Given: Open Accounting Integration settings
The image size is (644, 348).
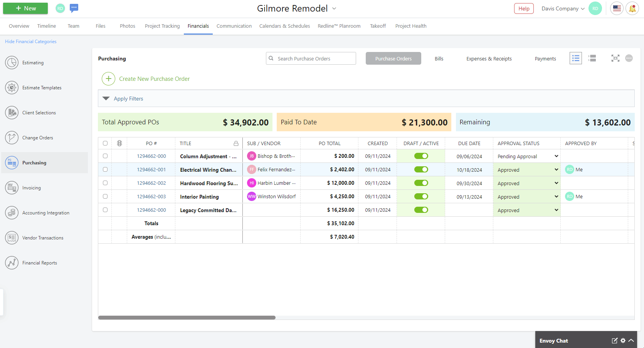Looking at the screenshot, I should (46, 212).
